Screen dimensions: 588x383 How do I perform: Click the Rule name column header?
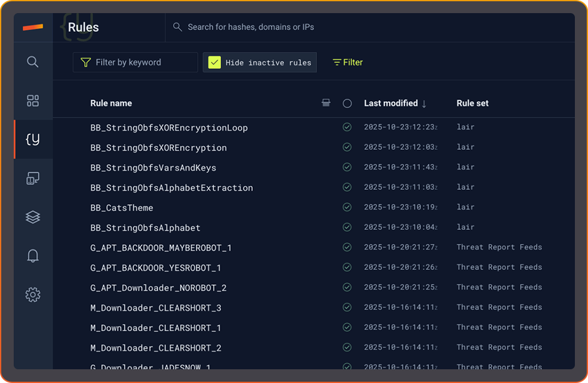pyautogui.click(x=111, y=103)
